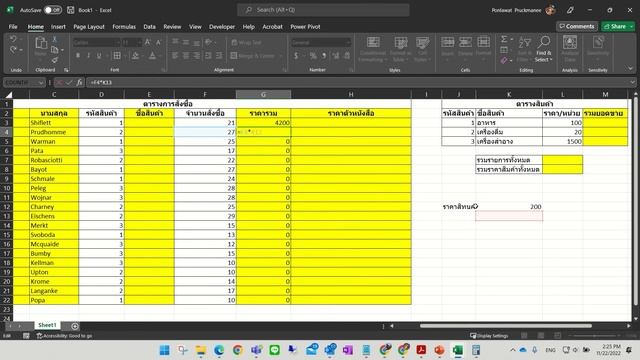Viewport: 640px width, 360px height.
Task: Collapse the ribbon with chevron
Action: tap(631, 68)
